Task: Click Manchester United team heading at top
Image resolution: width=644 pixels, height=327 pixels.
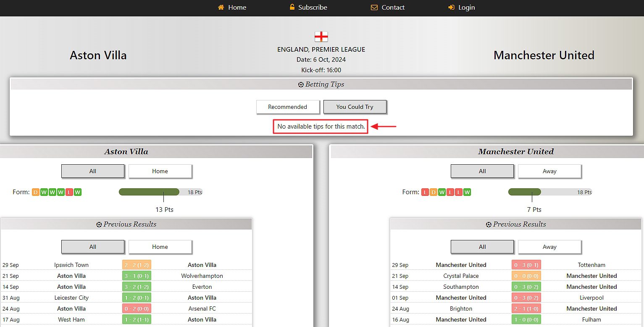Action: point(544,55)
